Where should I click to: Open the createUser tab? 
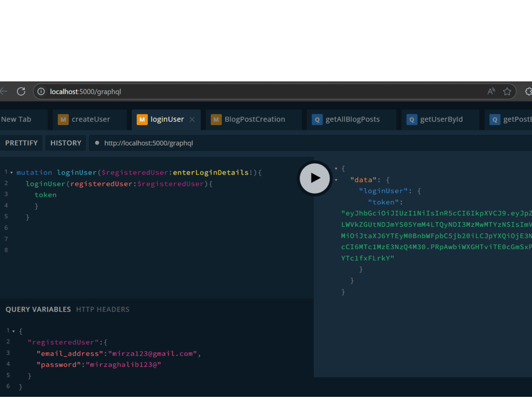point(89,119)
